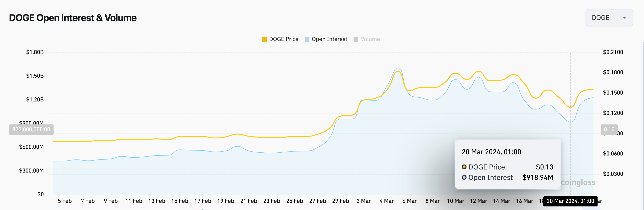Click the yellow DOGE Price legend swatch
Image resolution: width=644 pixels, height=210 pixels.
264,39
